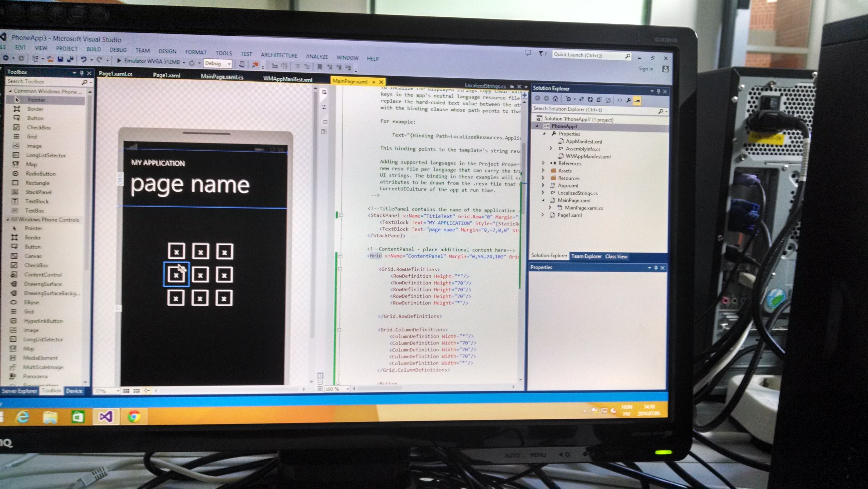This screenshot has width=868, height=489.
Task: Click the feedback speech bubble icon
Action: [528, 53]
